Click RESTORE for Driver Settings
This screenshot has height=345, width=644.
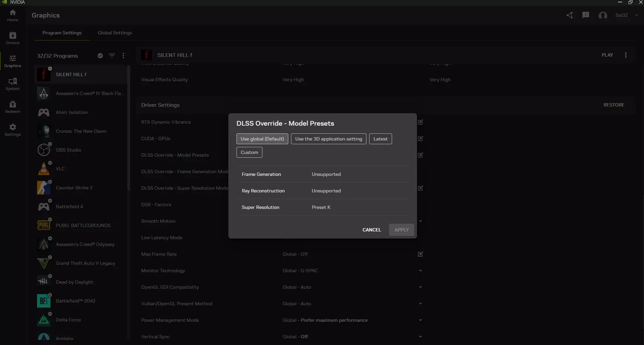614,105
